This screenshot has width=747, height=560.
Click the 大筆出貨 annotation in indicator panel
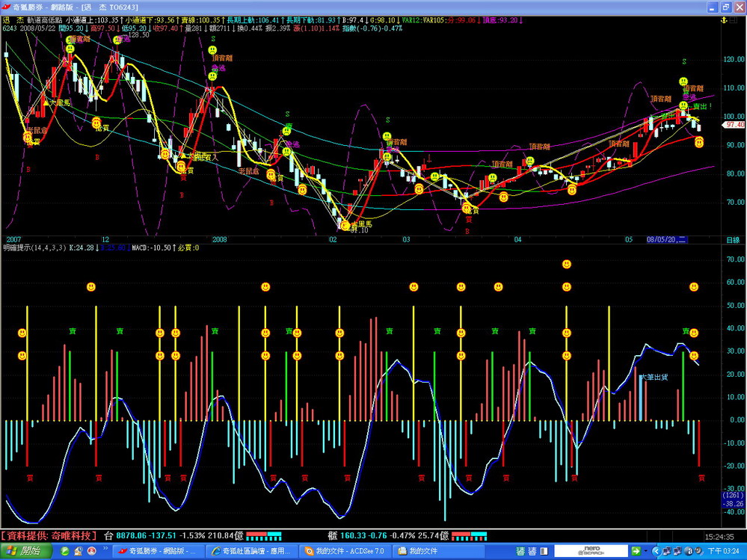(x=654, y=378)
